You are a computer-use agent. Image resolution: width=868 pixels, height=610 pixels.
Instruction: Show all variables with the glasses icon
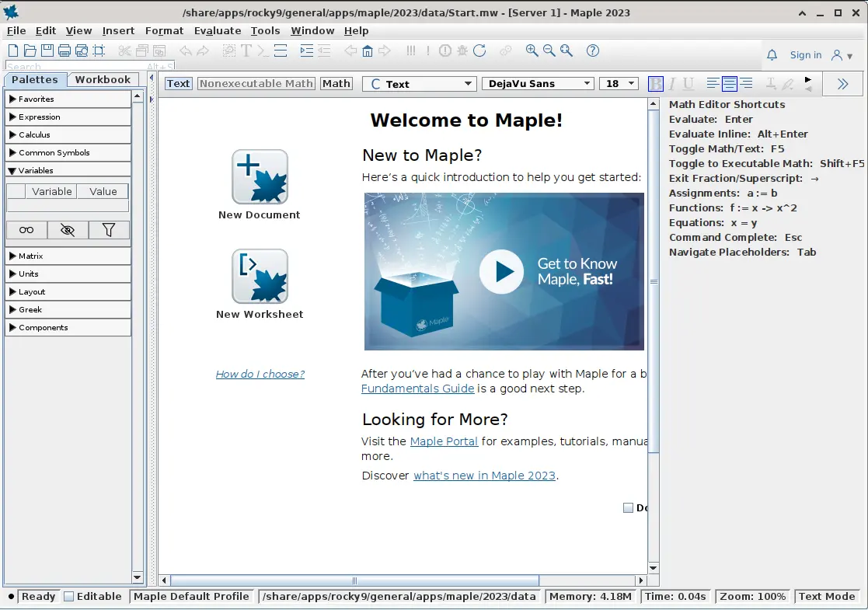[26, 230]
